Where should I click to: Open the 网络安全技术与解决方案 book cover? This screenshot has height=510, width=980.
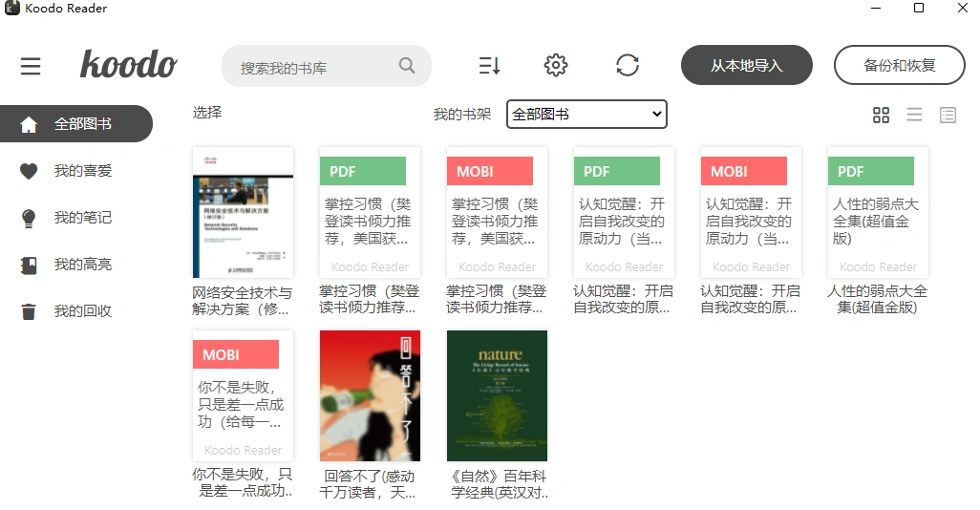pyautogui.click(x=243, y=212)
